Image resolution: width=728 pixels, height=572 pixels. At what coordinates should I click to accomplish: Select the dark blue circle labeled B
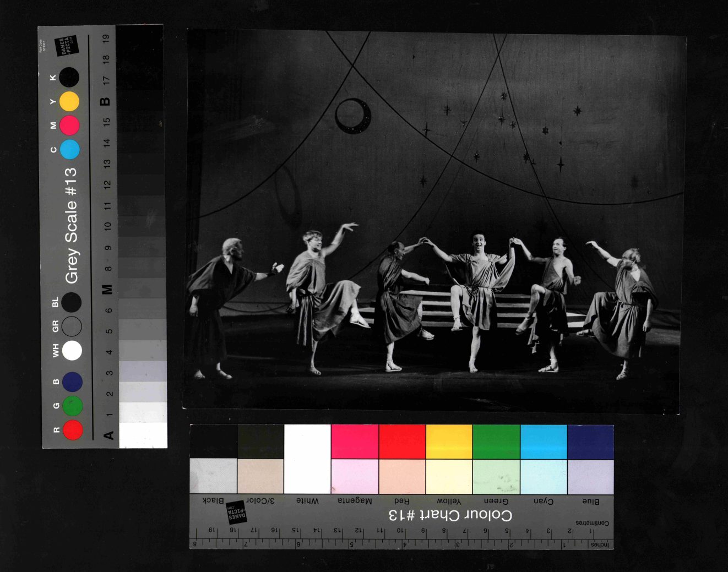(72, 382)
